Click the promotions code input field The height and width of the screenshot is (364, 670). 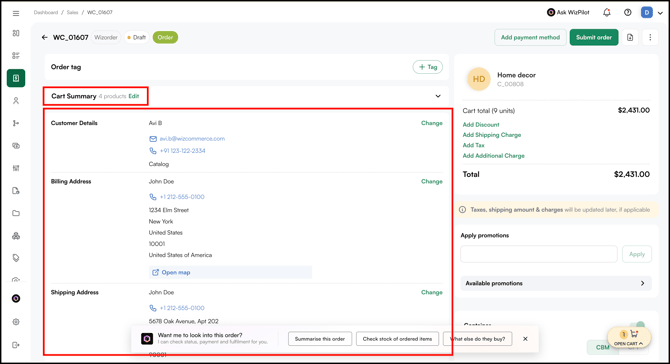[x=539, y=254]
